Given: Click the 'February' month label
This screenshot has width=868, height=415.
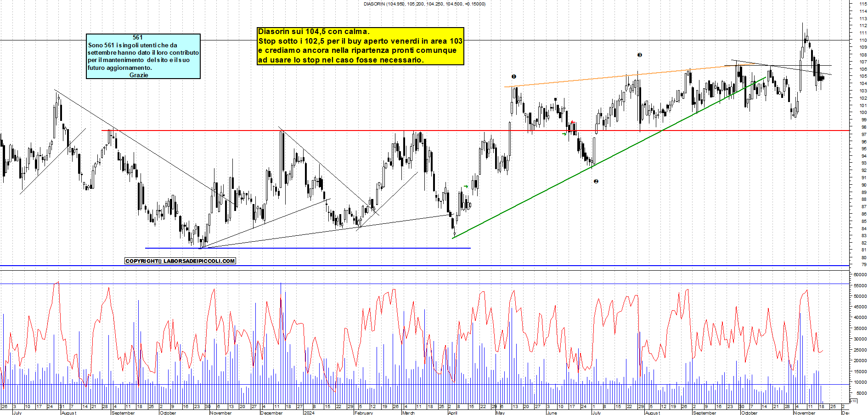Looking at the screenshot, I should point(363,413).
